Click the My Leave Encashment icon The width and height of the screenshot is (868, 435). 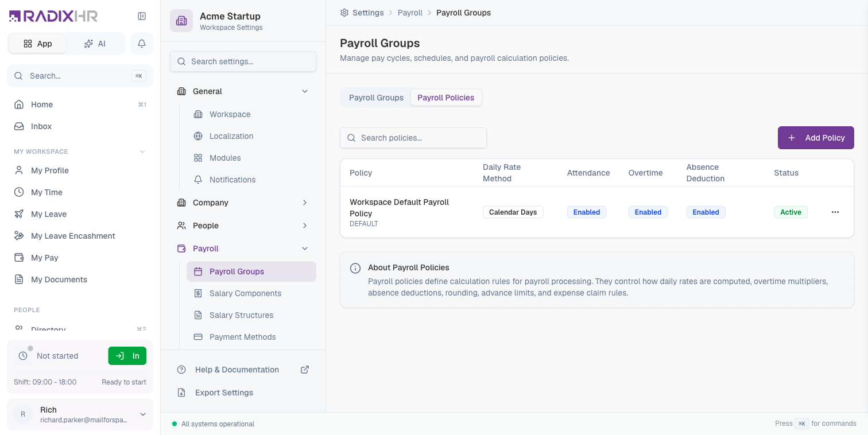(x=19, y=236)
